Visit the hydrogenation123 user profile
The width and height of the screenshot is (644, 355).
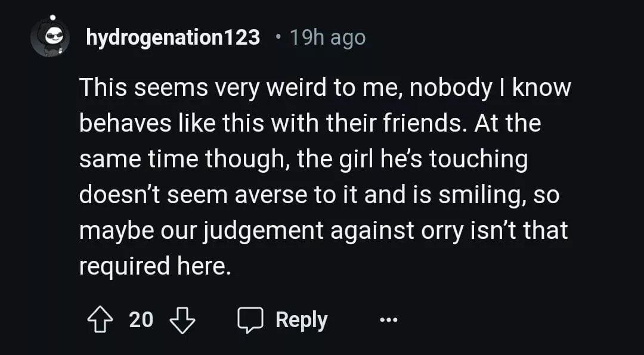[173, 38]
